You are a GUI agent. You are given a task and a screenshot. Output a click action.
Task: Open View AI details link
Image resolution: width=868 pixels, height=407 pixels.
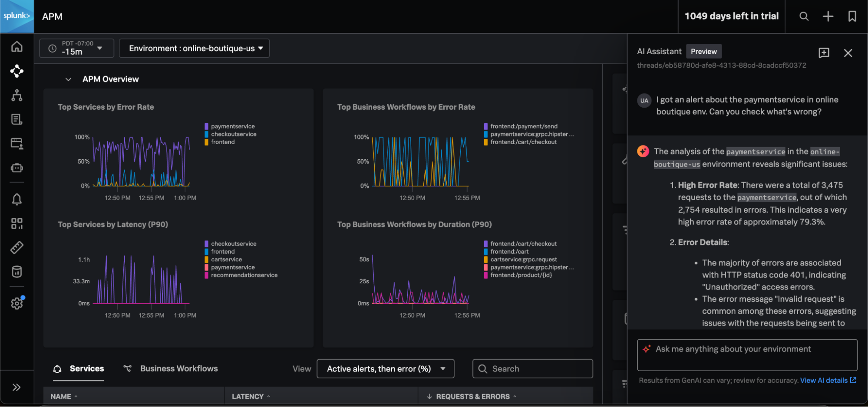pyautogui.click(x=828, y=381)
